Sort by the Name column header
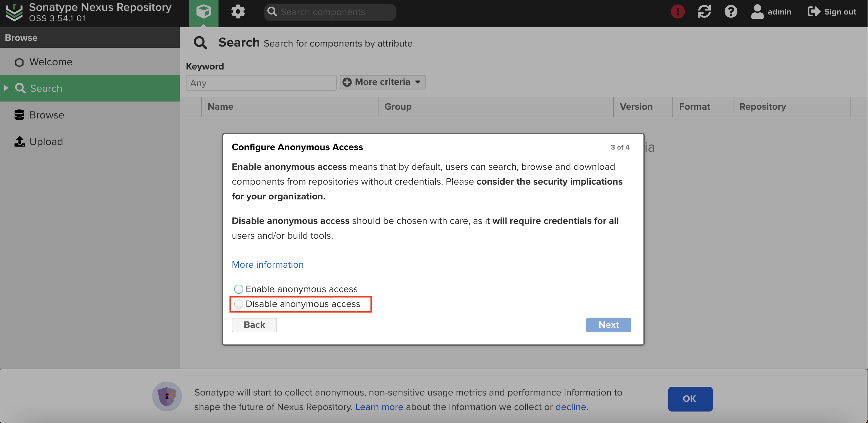The width and height of the screenshot is (868, 423). 289,107
